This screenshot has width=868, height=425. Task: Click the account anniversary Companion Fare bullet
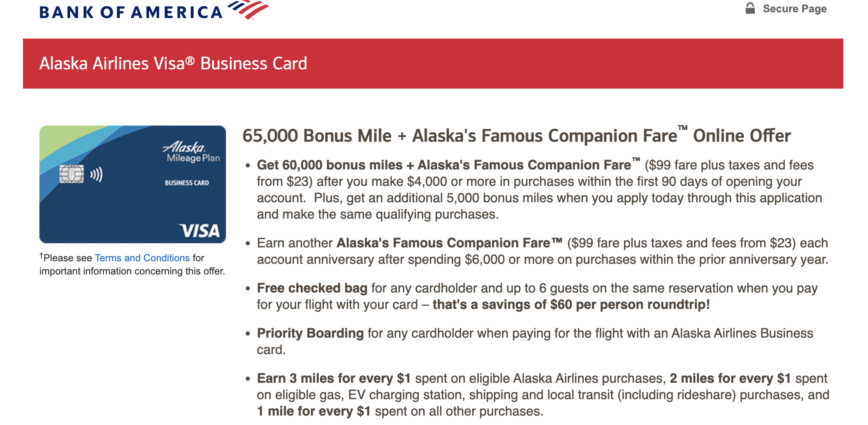[x=533, y=250]
